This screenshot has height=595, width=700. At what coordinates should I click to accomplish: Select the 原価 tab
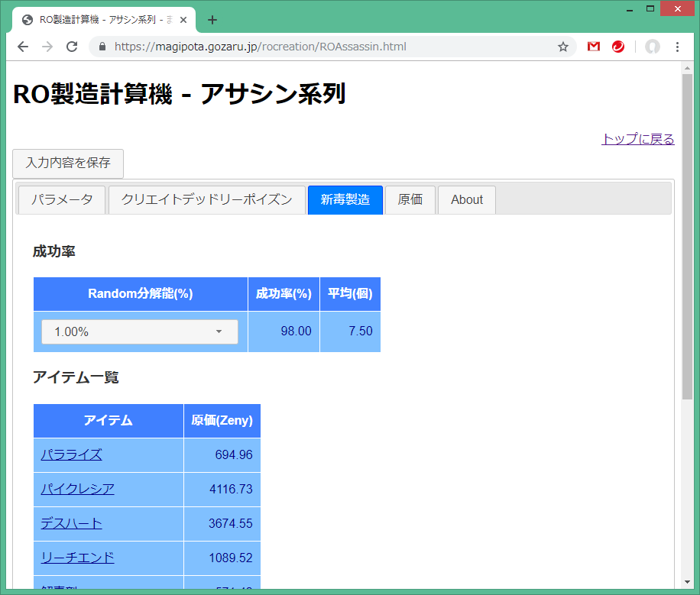[x=410, y=200]
